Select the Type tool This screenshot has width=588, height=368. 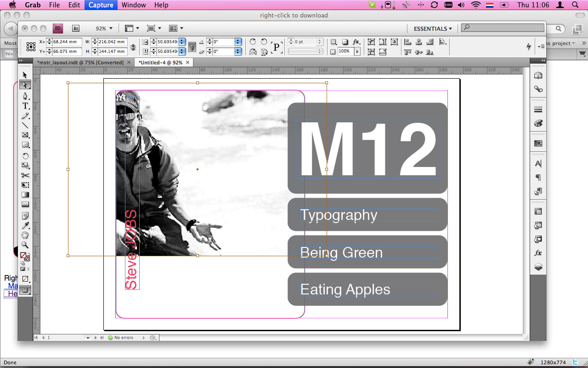point(25,106)
